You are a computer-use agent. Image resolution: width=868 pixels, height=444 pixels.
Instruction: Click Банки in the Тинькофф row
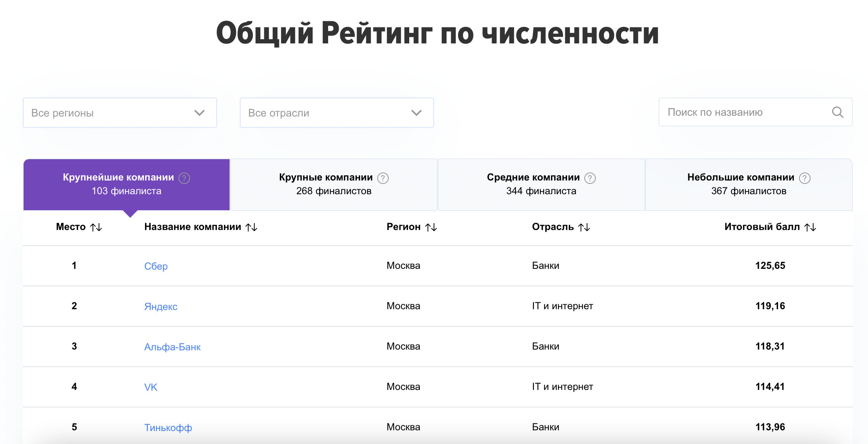point(546,427)
